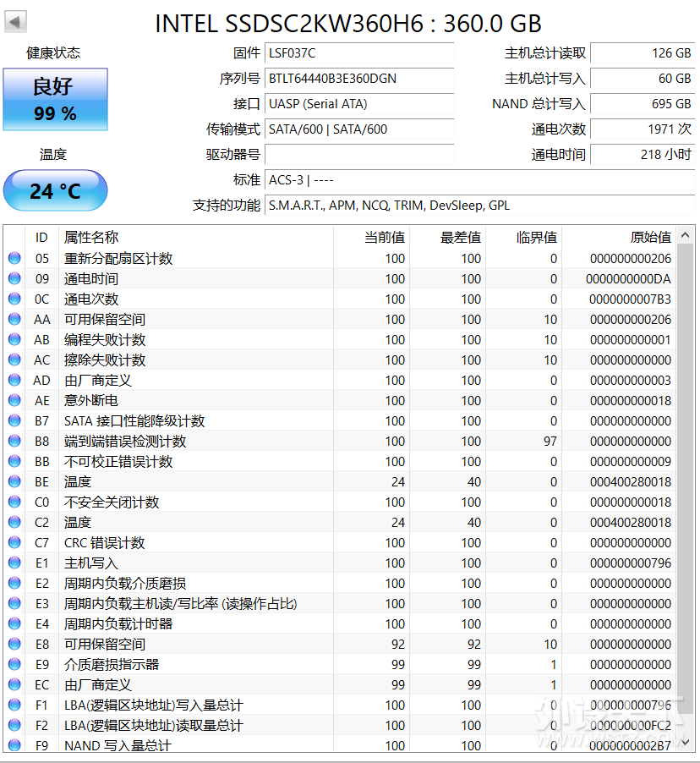Click the status orb for 主机写入 row

[x=14, y=563]
